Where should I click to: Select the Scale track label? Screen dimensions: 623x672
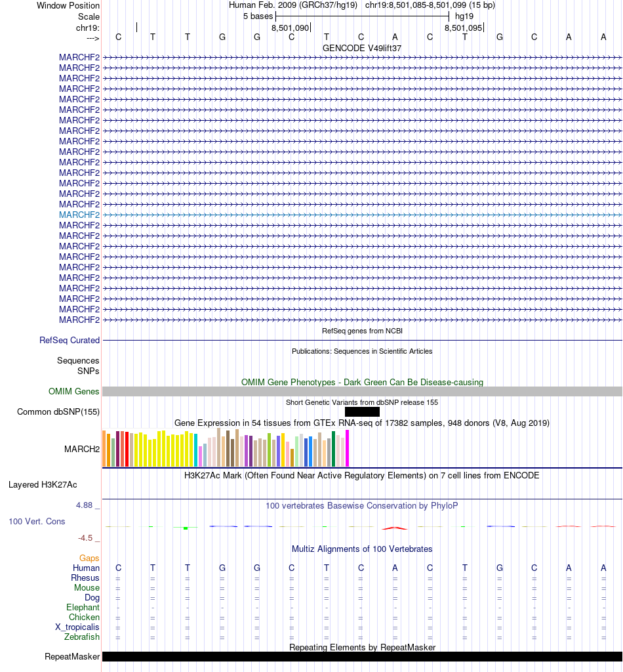89,16
